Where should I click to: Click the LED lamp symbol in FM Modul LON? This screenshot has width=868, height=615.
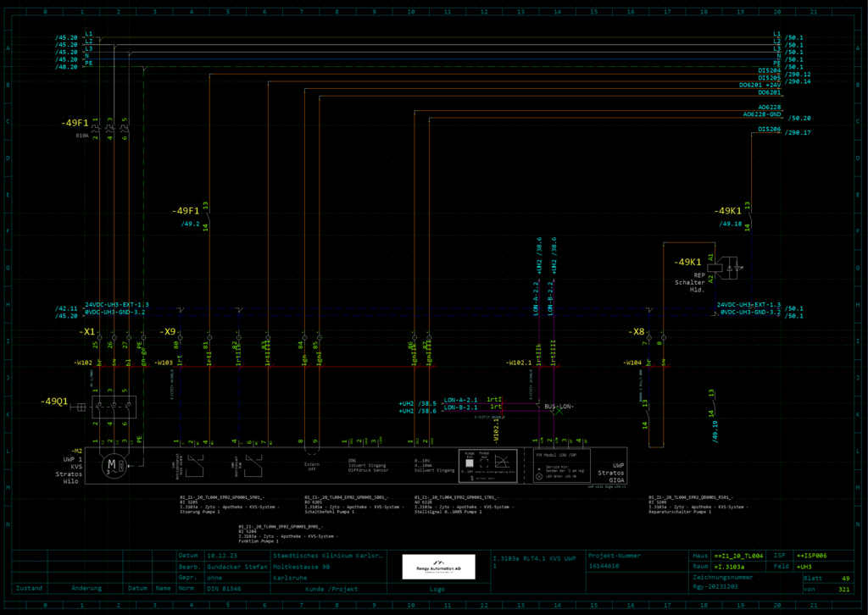[538, 477]
